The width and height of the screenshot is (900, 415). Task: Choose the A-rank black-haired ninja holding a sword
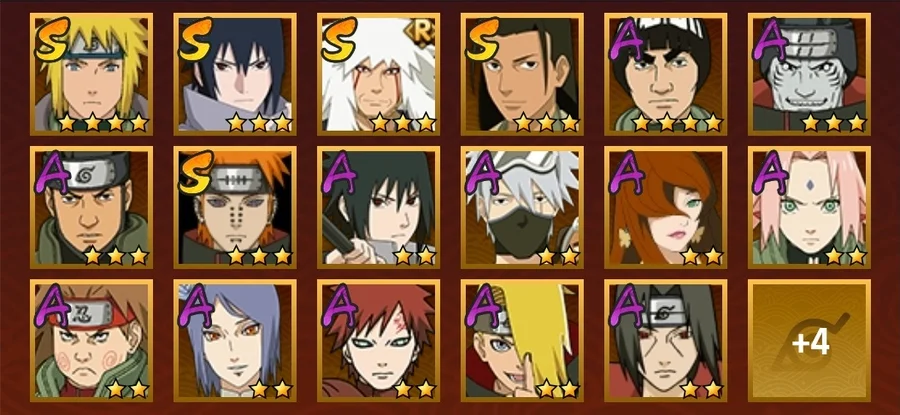(378, 208)
